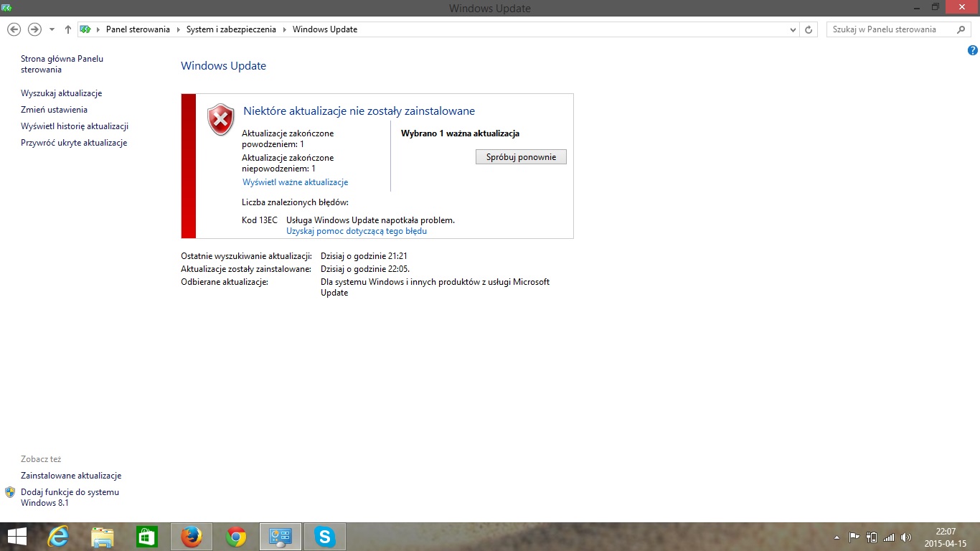The image size is (980, 551).
Task: Click Przywróć ukryte aktualizacje
Action: [x=74, y=143]
